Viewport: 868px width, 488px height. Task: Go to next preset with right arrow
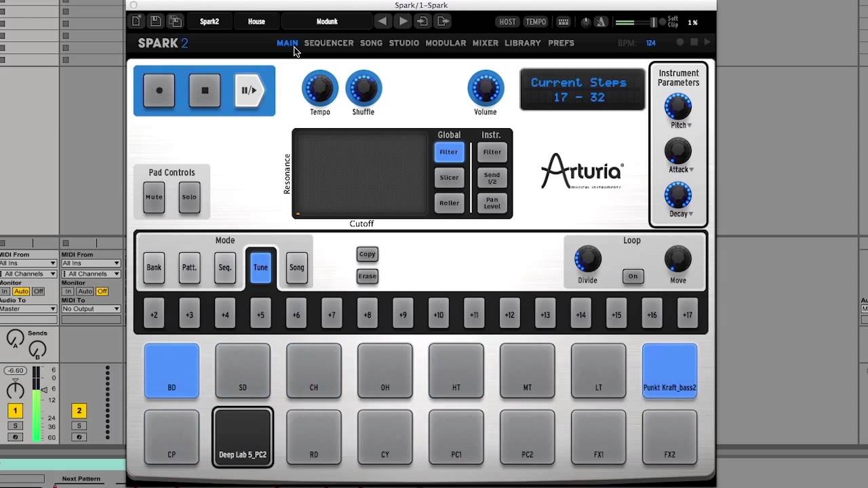click(403, 22)
